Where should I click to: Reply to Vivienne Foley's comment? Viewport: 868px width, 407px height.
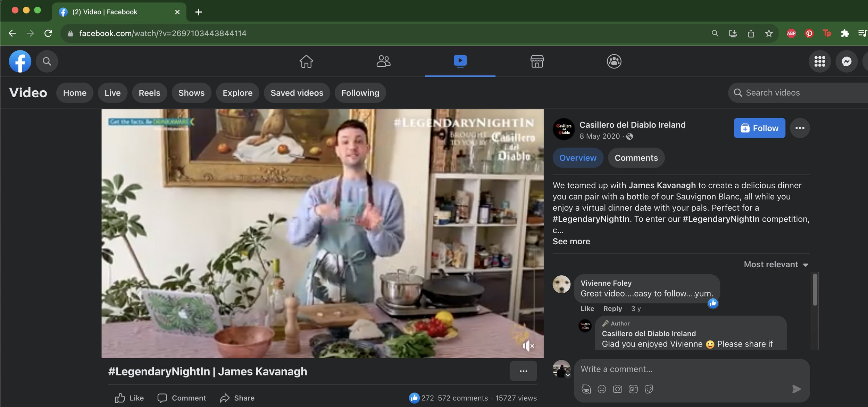612,309
